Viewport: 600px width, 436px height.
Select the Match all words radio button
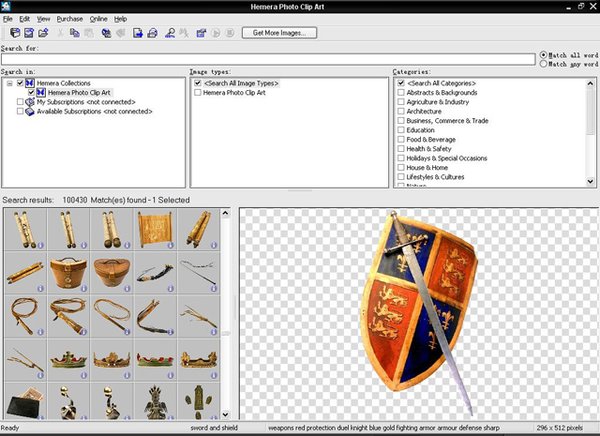543,55
